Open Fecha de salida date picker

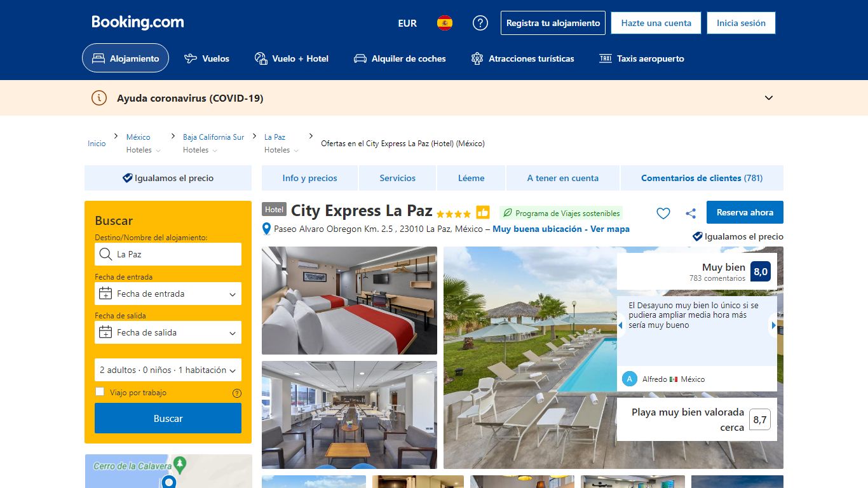pyautogui.click(x=168, y=332)
